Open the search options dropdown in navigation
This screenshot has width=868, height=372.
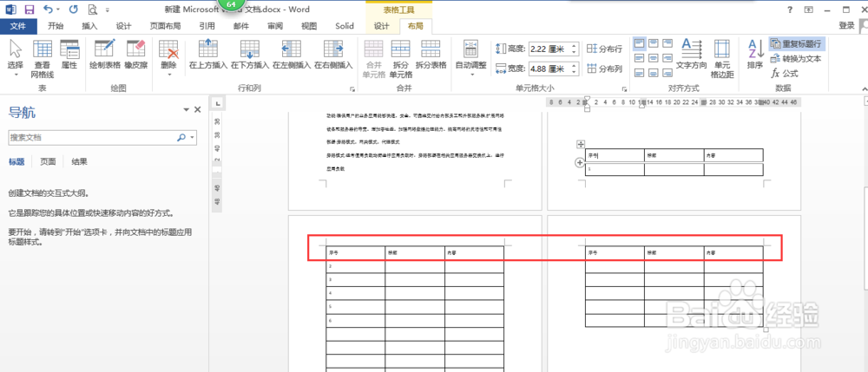tap(192, 138)
